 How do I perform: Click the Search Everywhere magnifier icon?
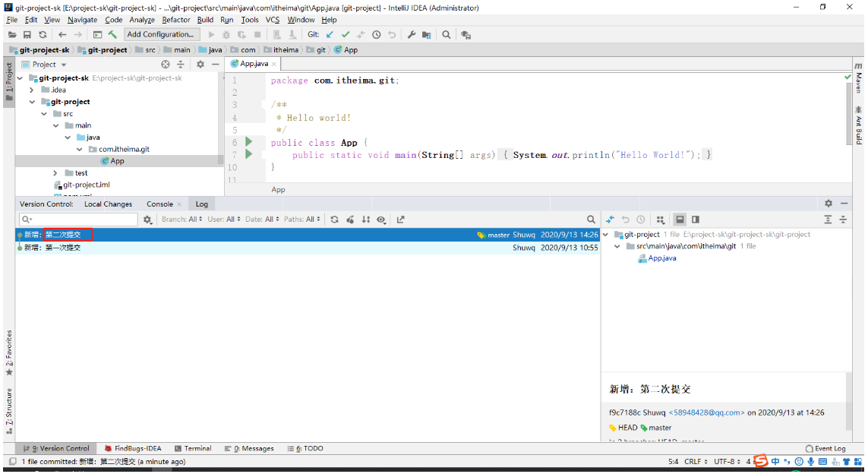447,34
